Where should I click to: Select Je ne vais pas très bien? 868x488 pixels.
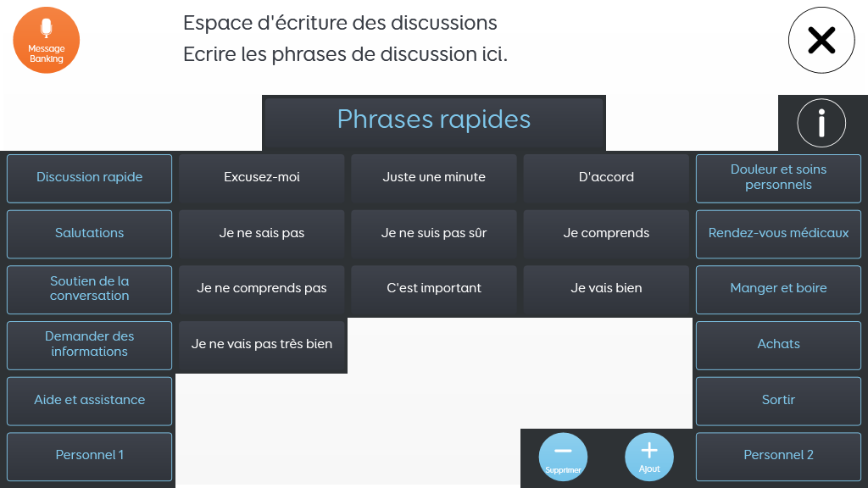[x=262, y=346]
